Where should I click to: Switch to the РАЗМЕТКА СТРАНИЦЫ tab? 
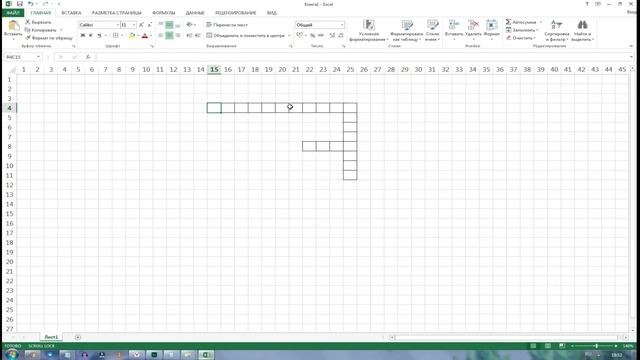pos(117,13)
